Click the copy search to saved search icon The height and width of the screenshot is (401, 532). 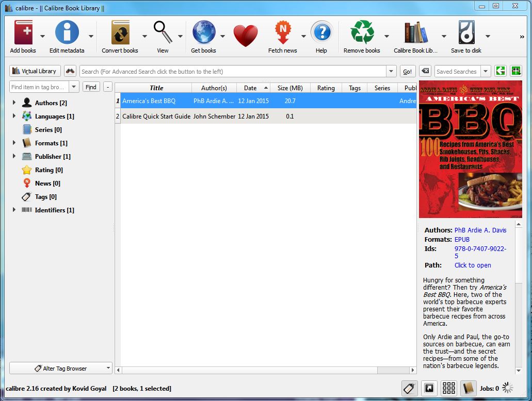[x=501, y=71]
